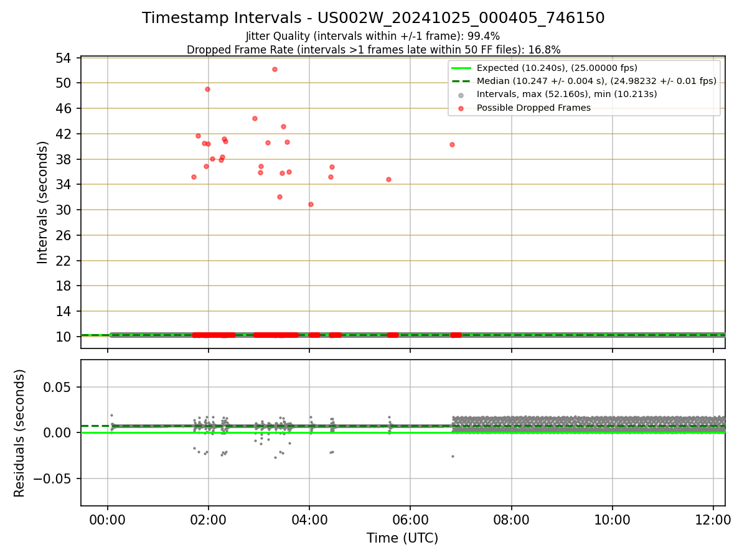Click the red dot marker in the legend
The image size is (747, 560).
coord(461,108)
